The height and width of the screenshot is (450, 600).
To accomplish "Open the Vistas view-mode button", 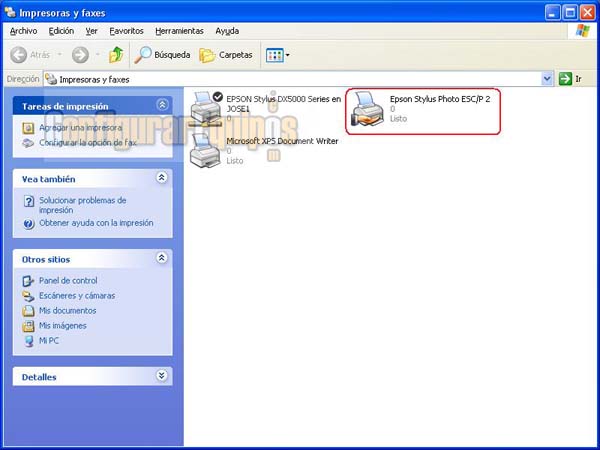I will pyautogui.click(x=274, y=55).
